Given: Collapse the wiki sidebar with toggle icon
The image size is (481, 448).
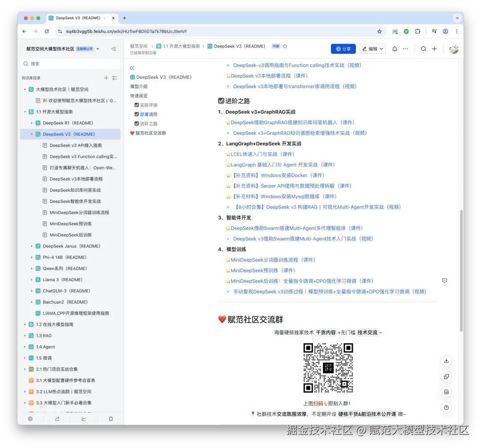Looking at the screenshot, I should coord(114,49).
